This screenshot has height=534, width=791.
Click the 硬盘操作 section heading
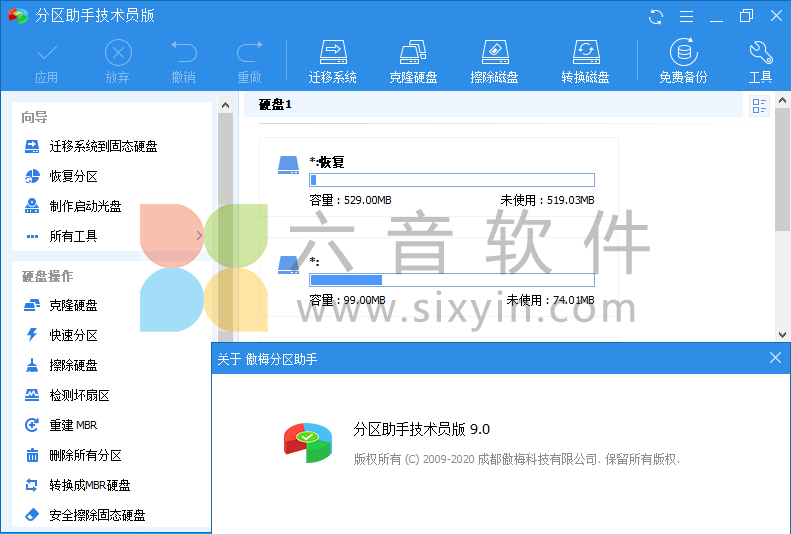pos(47,276)
